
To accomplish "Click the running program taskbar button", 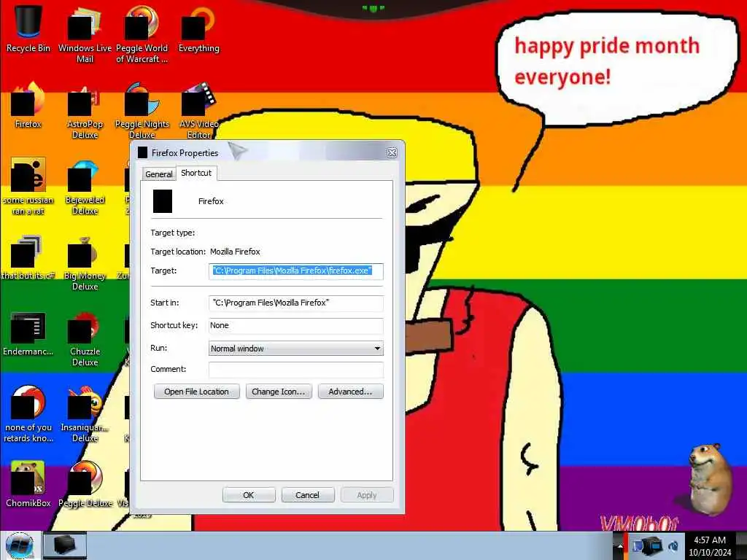I will click(65, 545).
